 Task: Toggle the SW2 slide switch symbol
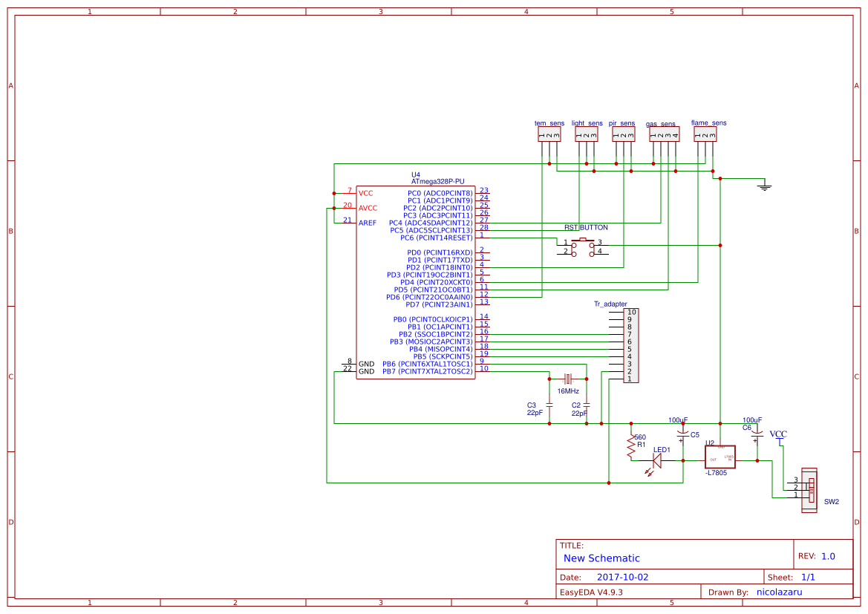point(809,490)
